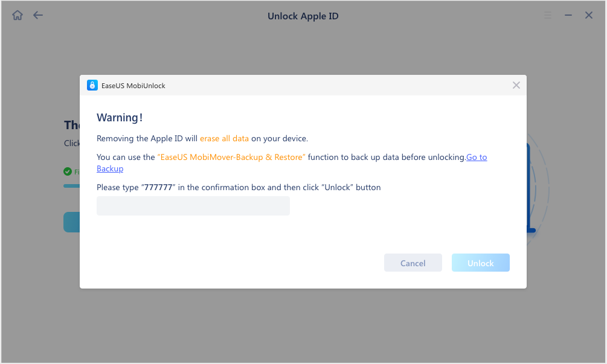Close the EaseUS MobiUnlock warning dialog

click(x=516, y=85)
